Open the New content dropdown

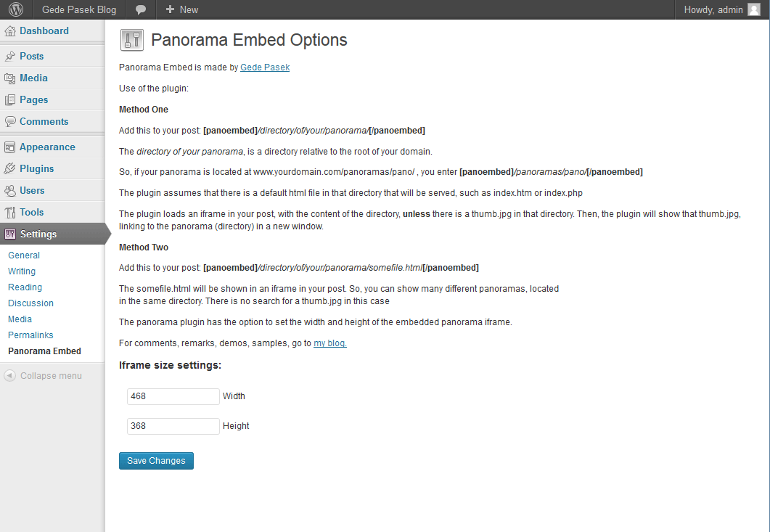[x=181, y=9]
